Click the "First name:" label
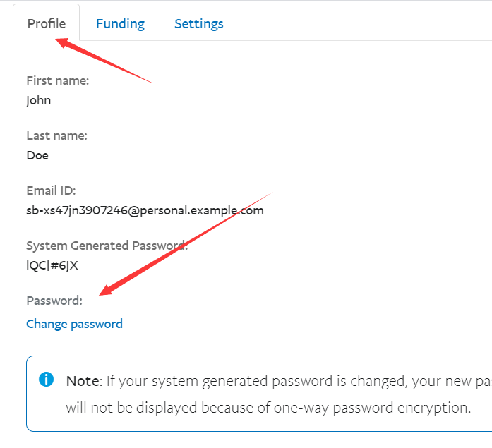This screenshot has width=492, height=448. pyautogui.click(x=58, y=80)
